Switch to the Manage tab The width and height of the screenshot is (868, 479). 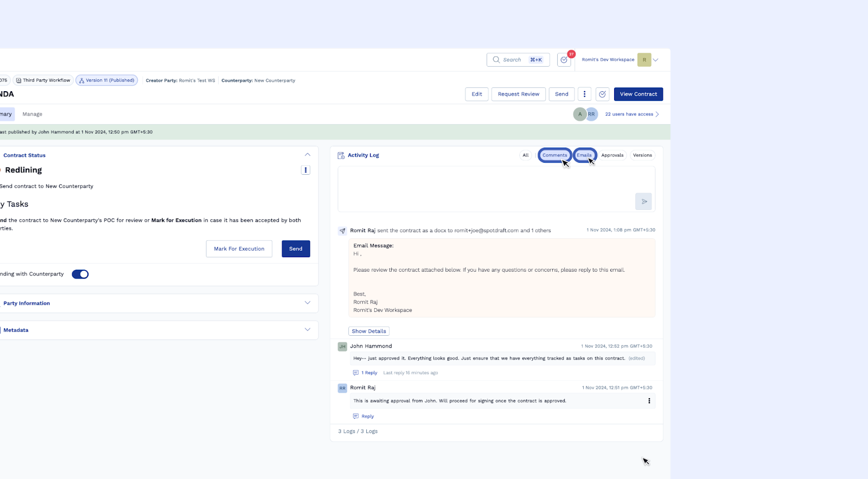[33, 114]
